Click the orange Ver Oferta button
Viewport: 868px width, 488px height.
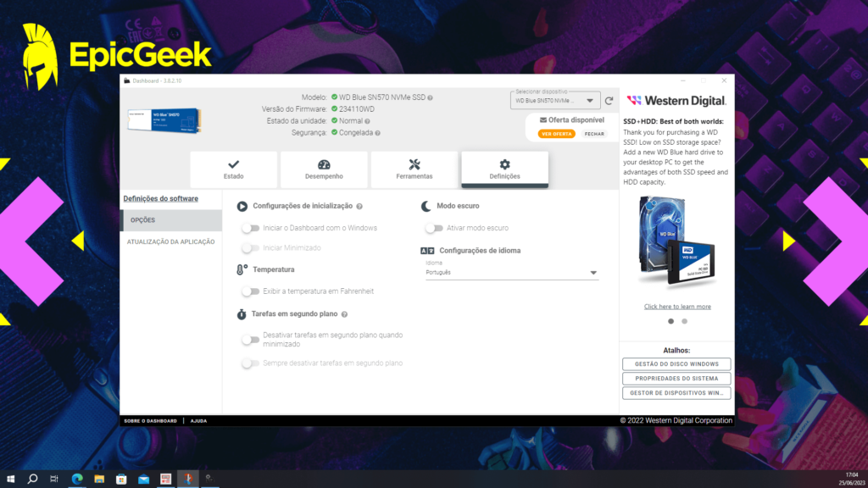557,134
